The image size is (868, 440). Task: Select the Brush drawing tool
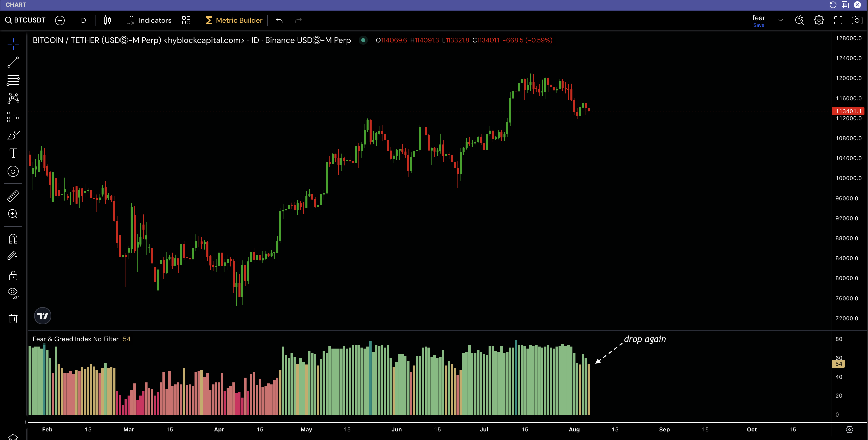(x=13, y=135)
